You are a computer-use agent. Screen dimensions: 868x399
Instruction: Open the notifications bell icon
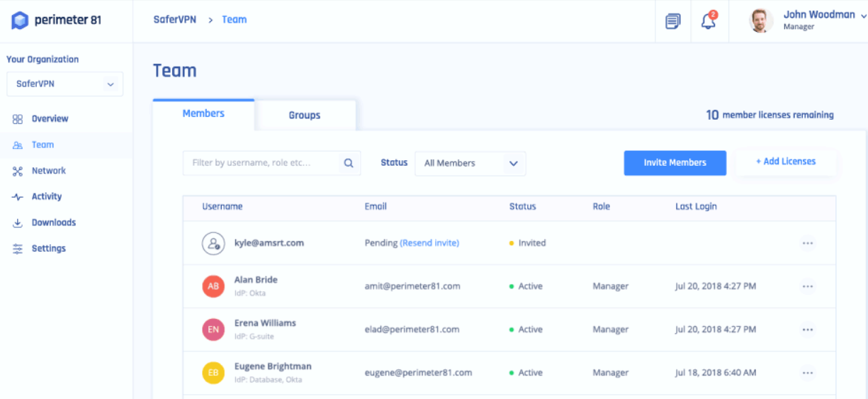(x=709, y=21)
